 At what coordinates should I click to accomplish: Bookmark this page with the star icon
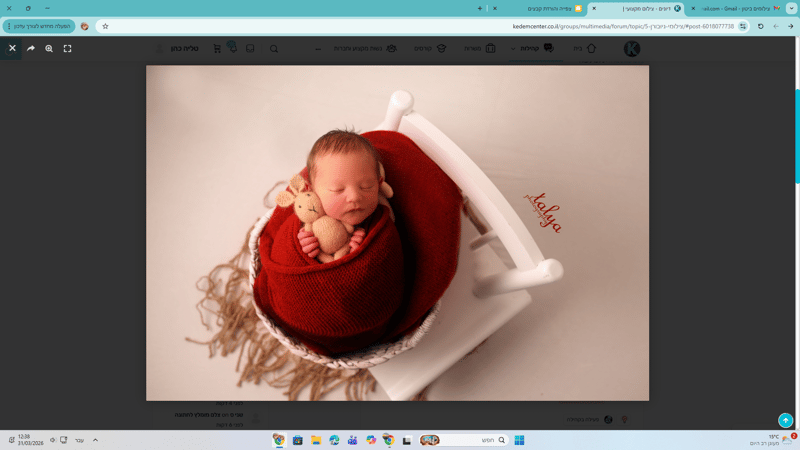pyautogui.click(x=105, y=27)
